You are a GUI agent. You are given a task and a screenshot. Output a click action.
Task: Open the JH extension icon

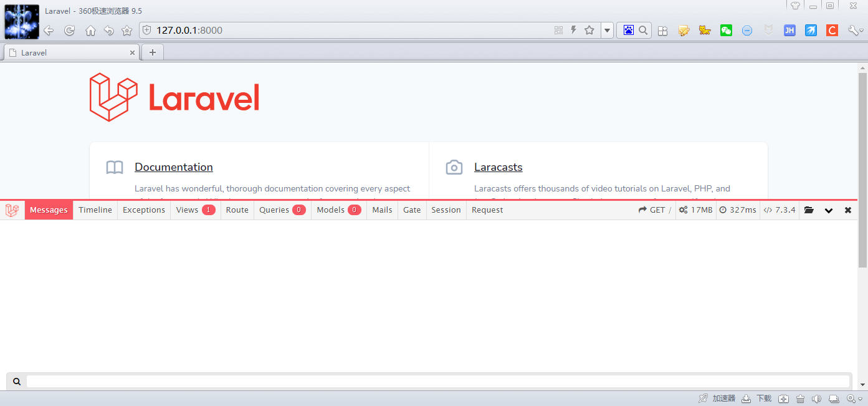(789, 30)
